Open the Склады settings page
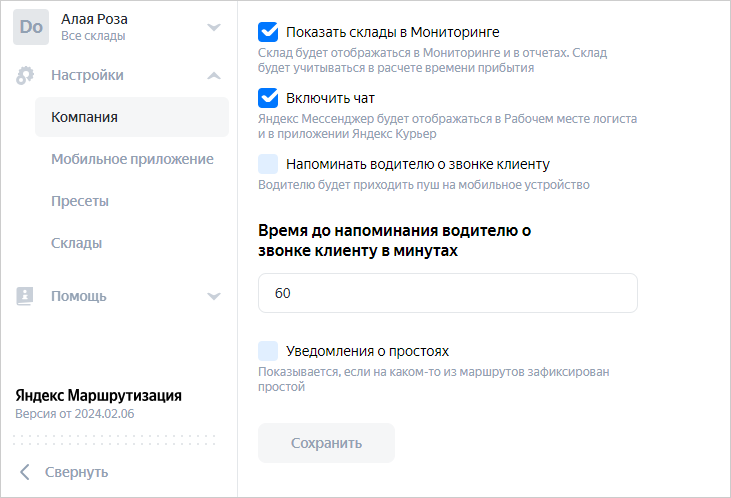This screenshot has width=731, height=498. click(x=76, y=243)
